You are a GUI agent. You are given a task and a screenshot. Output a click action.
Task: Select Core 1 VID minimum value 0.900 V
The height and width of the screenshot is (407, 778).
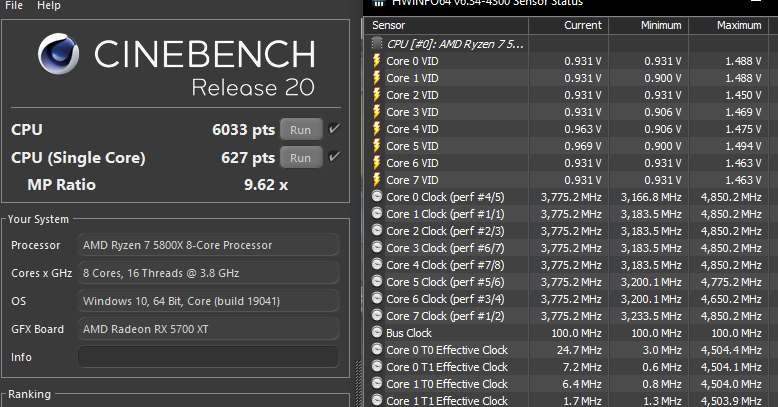662,78
